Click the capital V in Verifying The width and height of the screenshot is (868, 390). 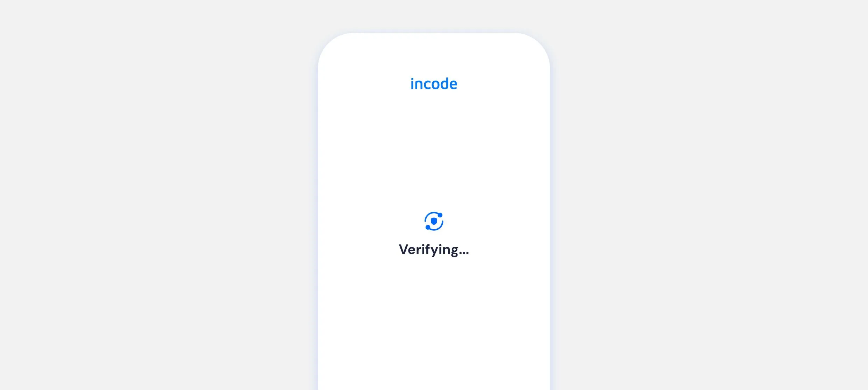tap(404, 249)
